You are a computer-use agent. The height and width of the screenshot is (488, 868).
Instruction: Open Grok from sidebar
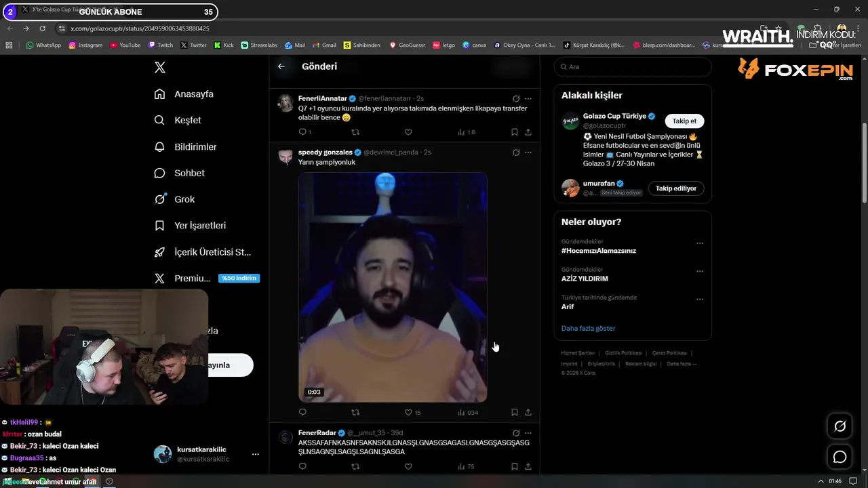click(x=174, y=199)
